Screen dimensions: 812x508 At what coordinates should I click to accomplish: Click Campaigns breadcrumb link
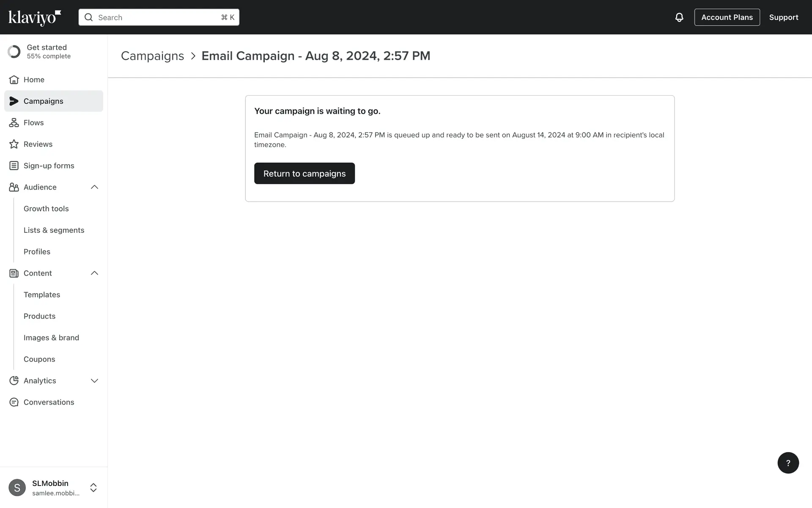152,56
